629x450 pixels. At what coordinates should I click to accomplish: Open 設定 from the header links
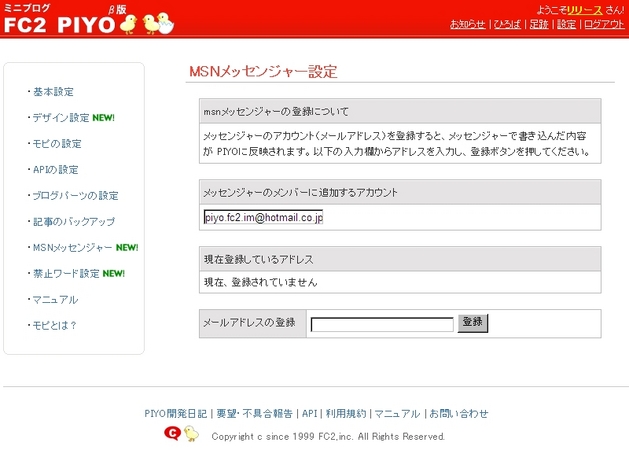pos(566,24)
